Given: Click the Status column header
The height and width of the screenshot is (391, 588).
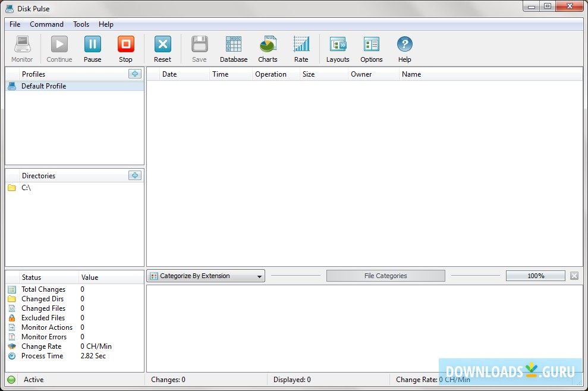Looking at the screenshot, I should click(48, 278).
